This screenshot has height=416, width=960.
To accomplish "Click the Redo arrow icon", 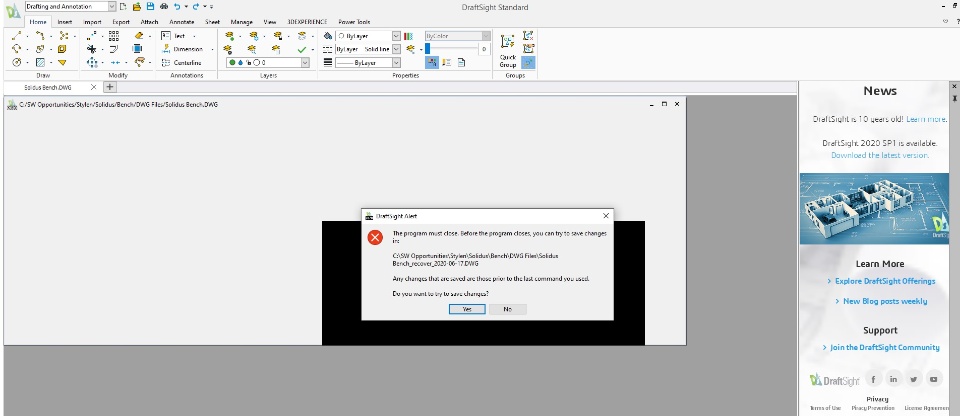I will (196, 6).
